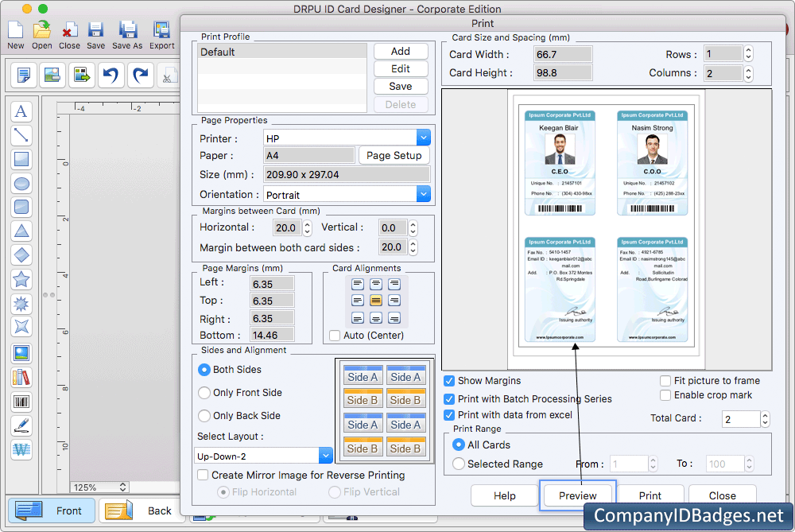795x532 pixels.
Task: Click the Edit profile button
Action: coord(401,69)
